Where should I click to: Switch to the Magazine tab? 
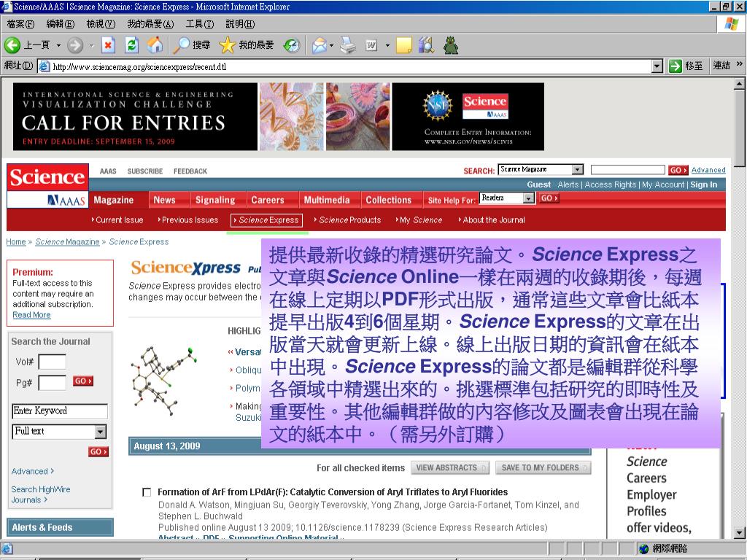click(x=114, y=200)
